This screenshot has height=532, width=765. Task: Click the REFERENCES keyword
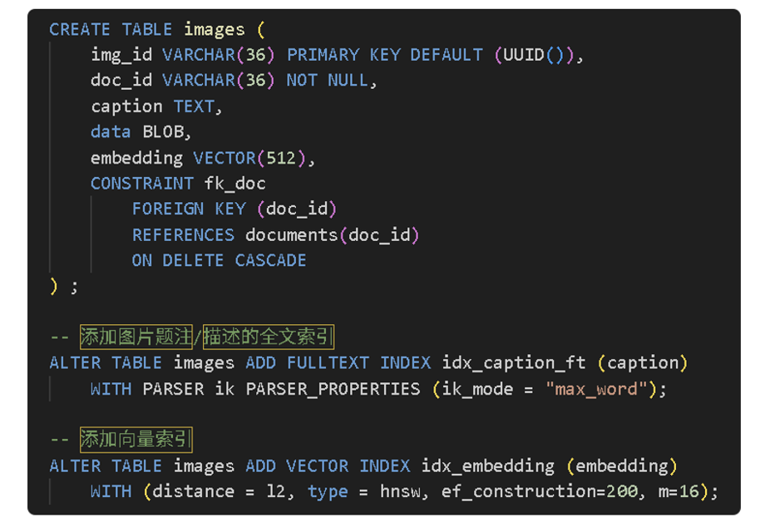click(x=183, y=234)
